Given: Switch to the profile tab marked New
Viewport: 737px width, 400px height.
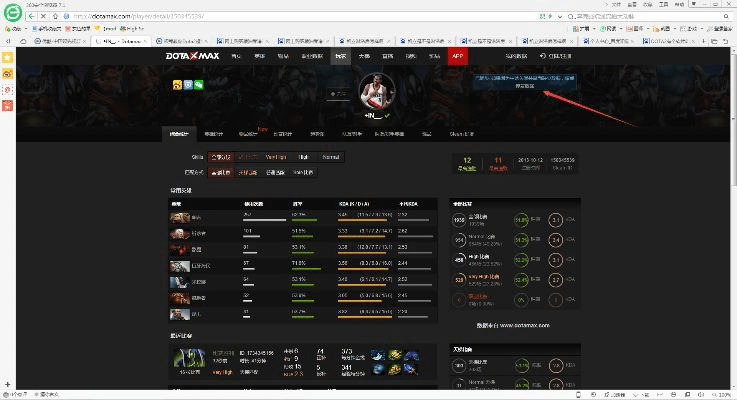Looking at the screenshot, I should (x=248, y=133).
